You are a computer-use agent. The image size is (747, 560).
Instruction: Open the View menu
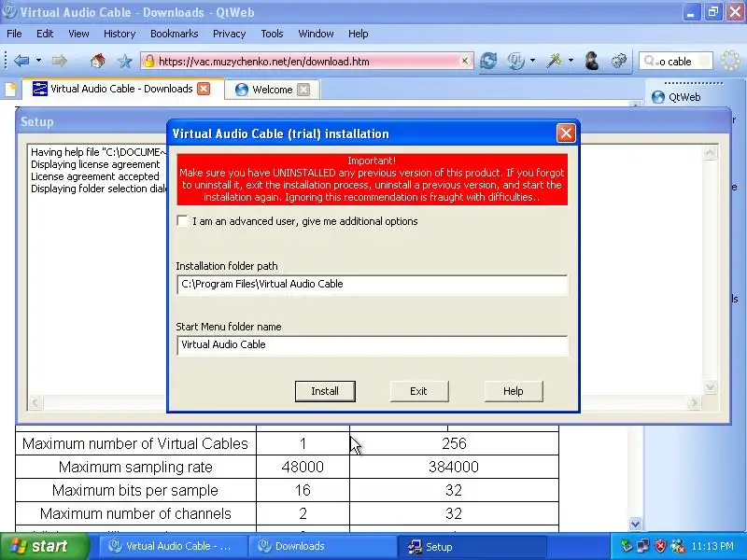[78, 34]
